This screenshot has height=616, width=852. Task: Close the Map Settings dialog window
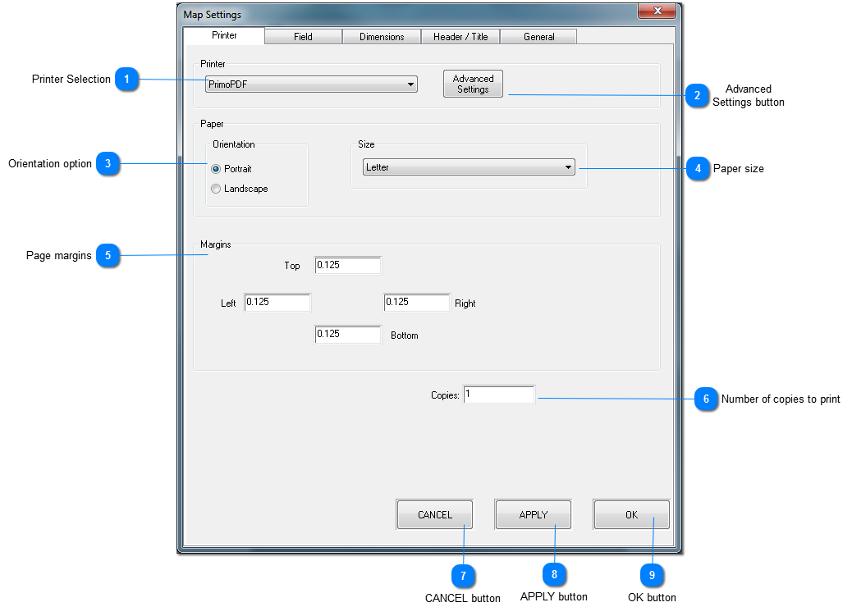pyautogui.click(x=657, y=11)
